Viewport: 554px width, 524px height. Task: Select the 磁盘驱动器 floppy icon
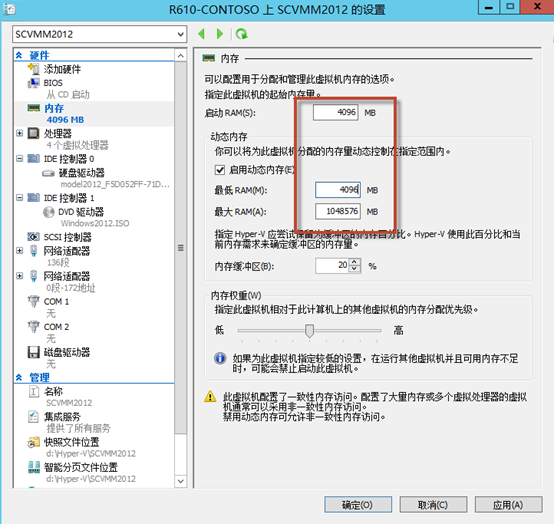[34, 352]
